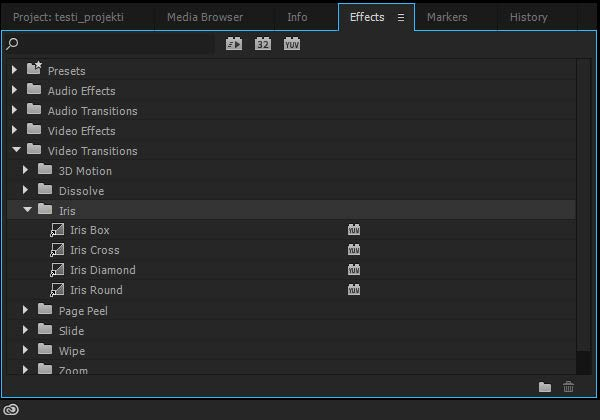
Task: Click the Slide folder icon
Action: click(x=45, y=329)
